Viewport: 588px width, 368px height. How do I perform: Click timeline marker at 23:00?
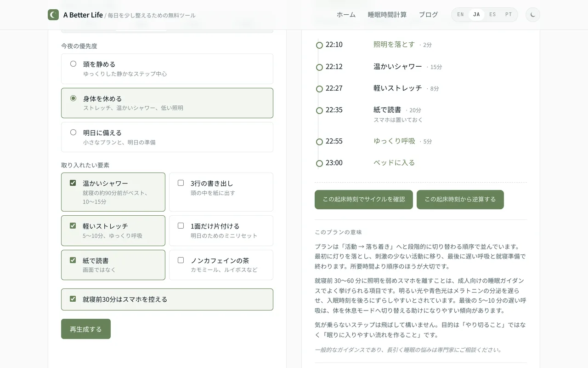319,163
